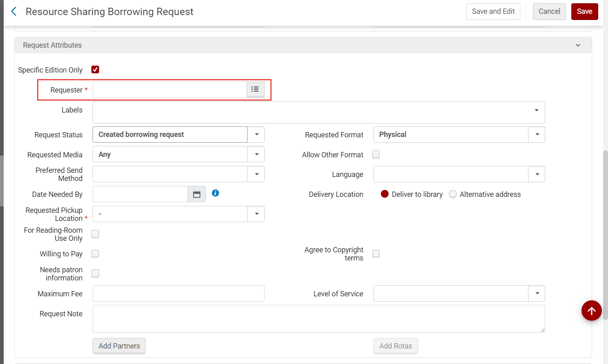Check the Willing to Pay checkbox

[95, 254]
